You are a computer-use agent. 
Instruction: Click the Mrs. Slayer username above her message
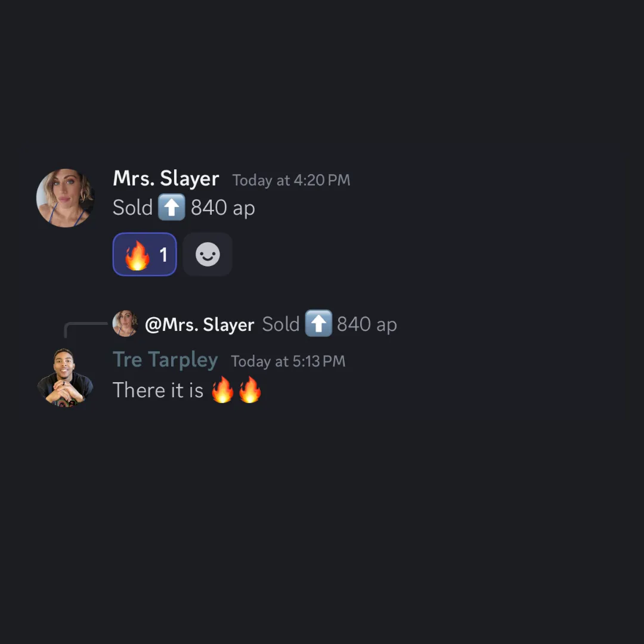pyautogui.click(x=166, y=179)
